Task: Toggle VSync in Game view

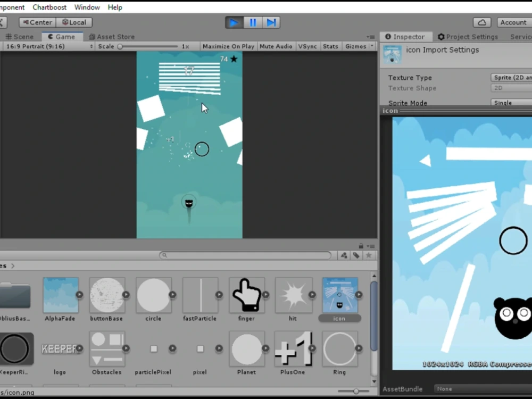Action: click(x=307, y=46)
